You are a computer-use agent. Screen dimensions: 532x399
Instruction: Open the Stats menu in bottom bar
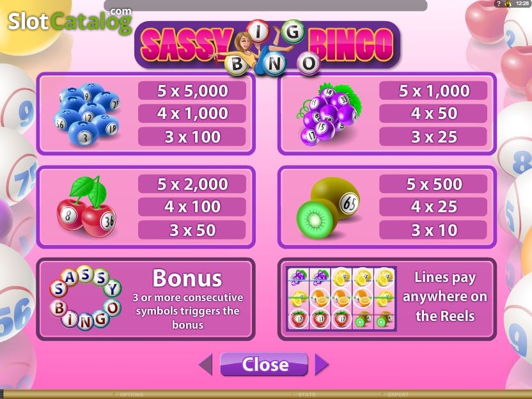(x=304, y=395)
